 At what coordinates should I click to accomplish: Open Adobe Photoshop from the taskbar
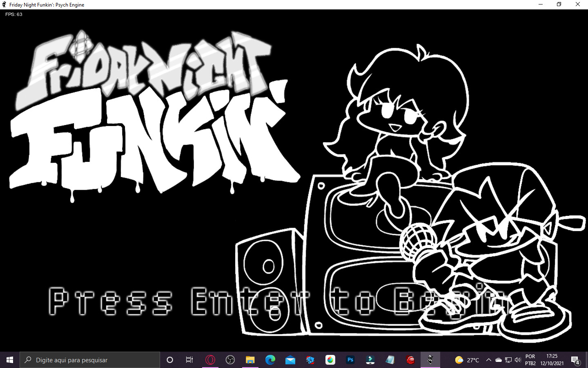(350, 360)
